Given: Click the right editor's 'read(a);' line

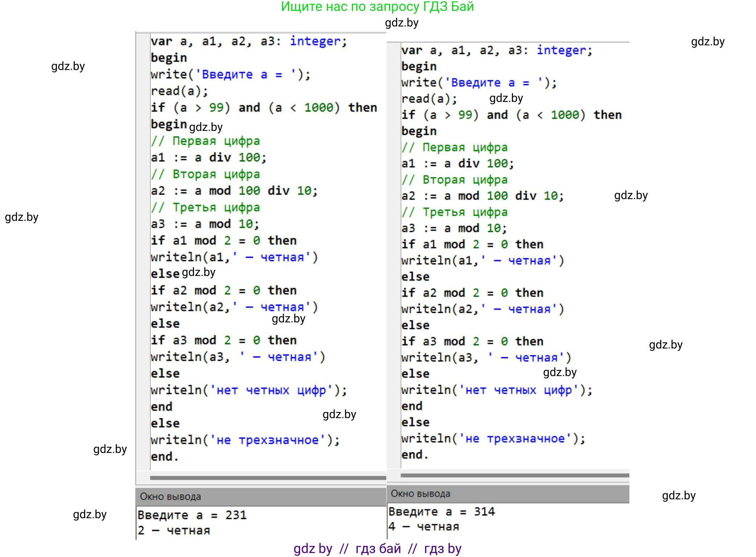Looking at the screenshot, I should 429,99.
